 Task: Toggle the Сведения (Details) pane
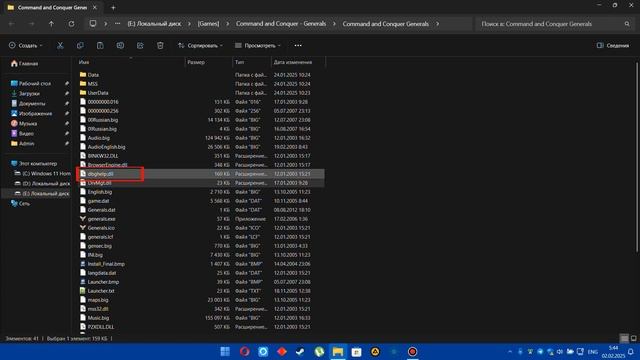(x=613, y=46)
